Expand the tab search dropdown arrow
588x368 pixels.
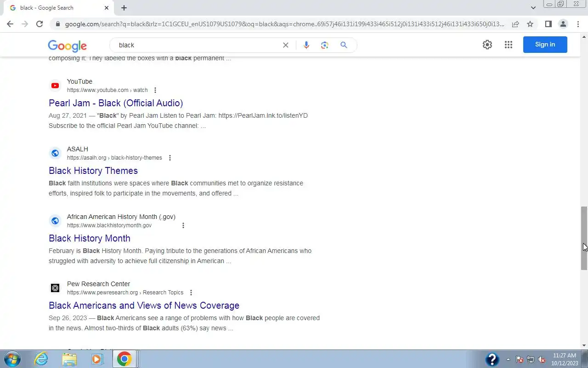coord(533,8)
